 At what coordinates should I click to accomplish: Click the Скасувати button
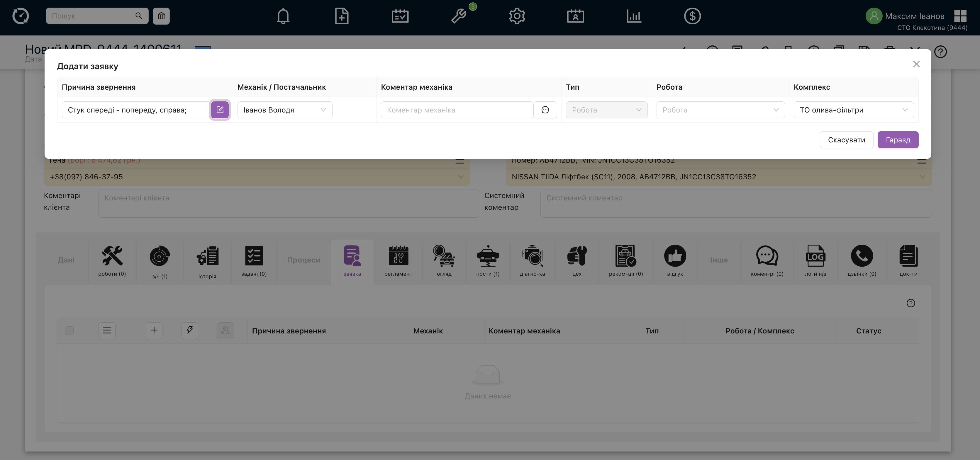(x=846, y=140)
